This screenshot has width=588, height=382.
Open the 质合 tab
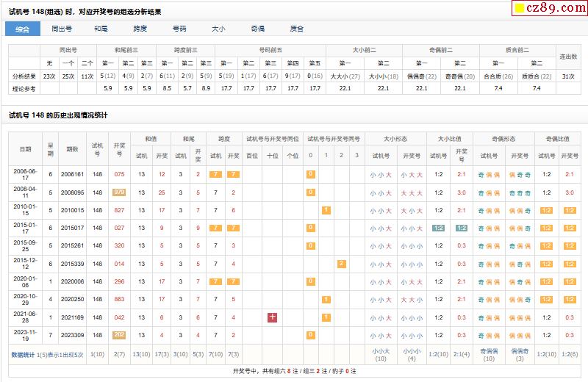[297, 29]
